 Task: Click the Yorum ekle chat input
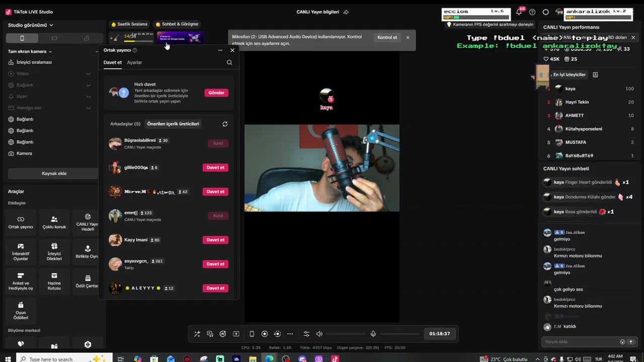click(580, 342)
